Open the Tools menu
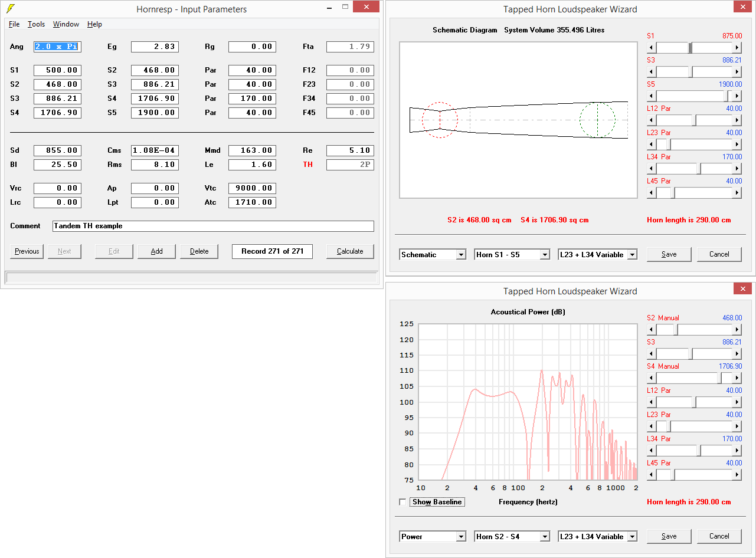The image size is (756, 558). point(36,24)
